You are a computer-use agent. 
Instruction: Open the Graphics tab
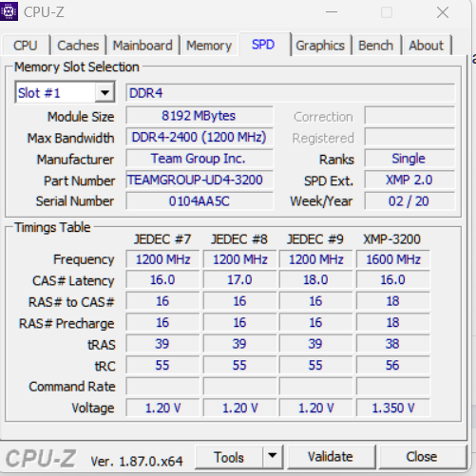pos(320,46)
